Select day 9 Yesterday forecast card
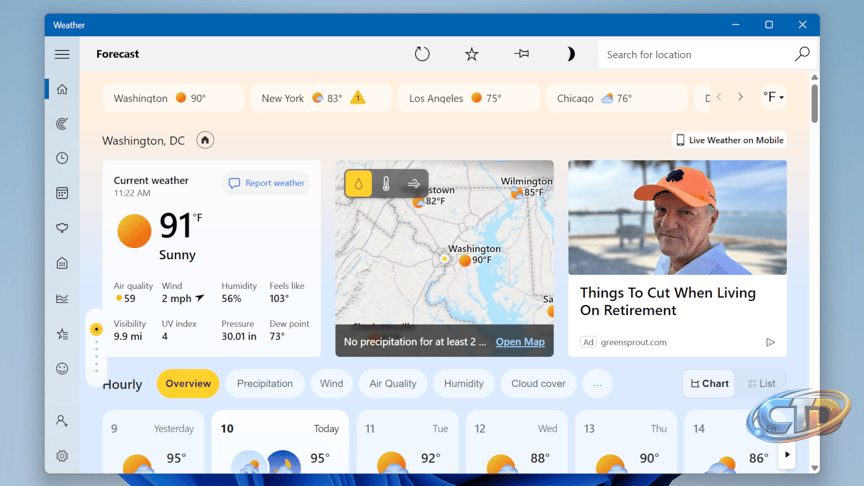 click(153, 441)
